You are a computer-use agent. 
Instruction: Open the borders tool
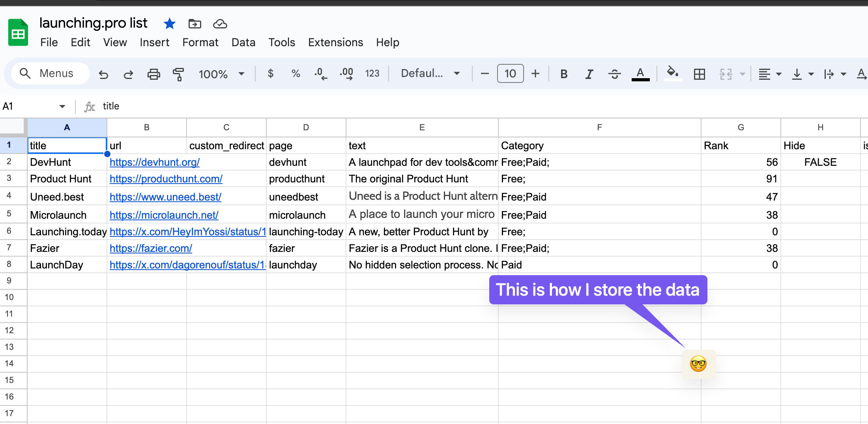tap(699, 74)
